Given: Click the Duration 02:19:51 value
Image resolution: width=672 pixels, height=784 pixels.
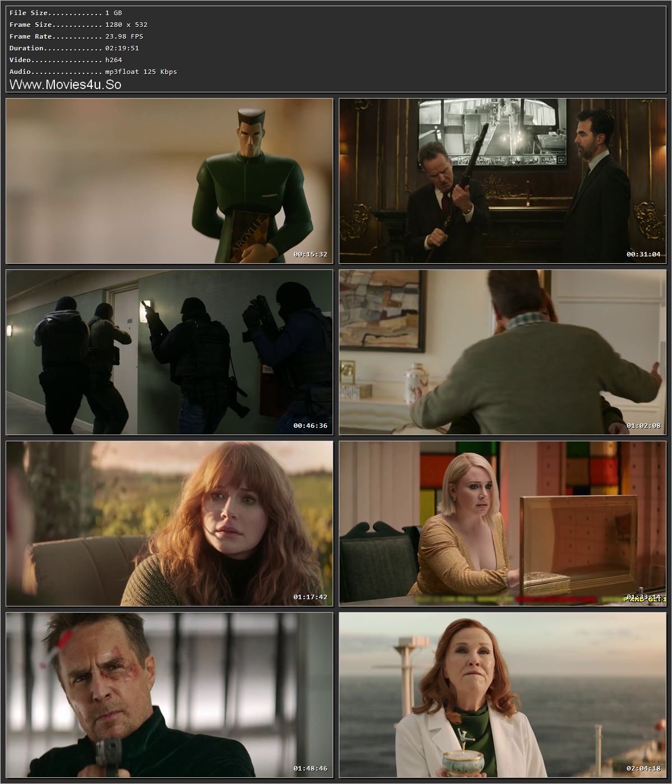Looking at the screenshot, I should click(122, 48).
